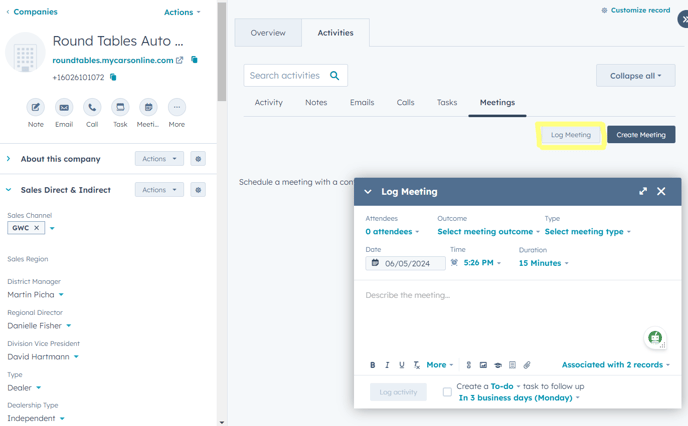
Task: Copy the company phone number
Action: click(x=113, y=77)
